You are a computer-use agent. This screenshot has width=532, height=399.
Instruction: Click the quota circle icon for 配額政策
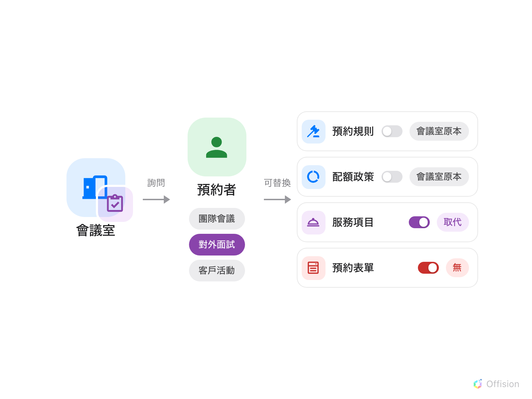pos(313,177)
